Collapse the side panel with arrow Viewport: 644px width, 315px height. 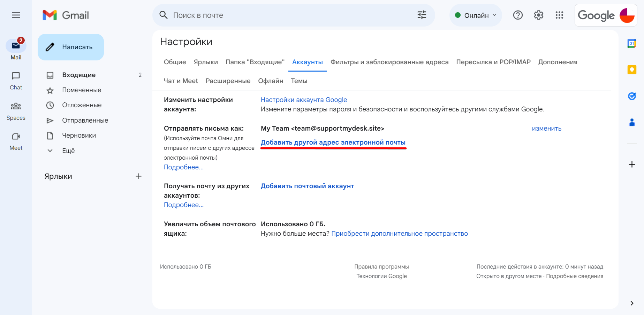point(632,303)
